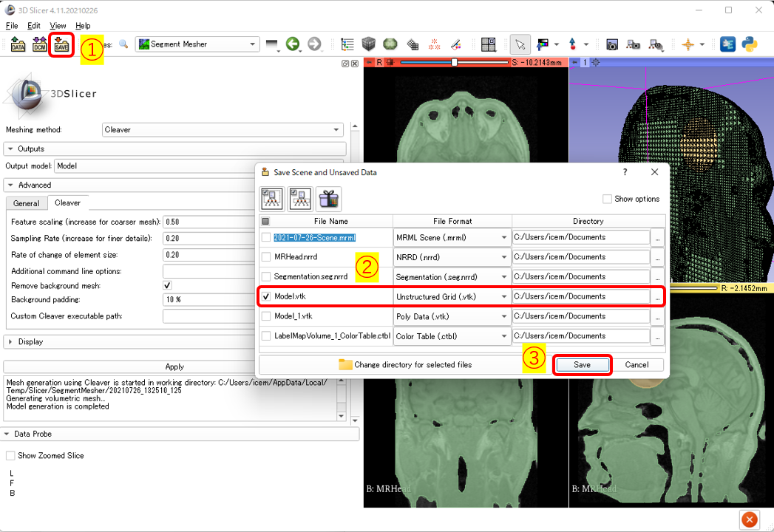Check the MRHead.nrrd file checkbox

[x=266, y=257]
